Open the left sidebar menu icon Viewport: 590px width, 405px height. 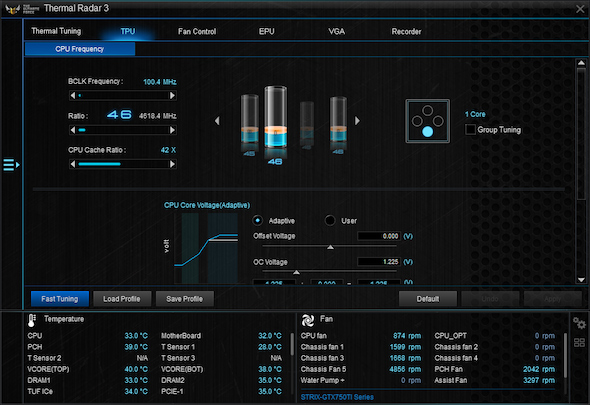(x=11, y=164)
